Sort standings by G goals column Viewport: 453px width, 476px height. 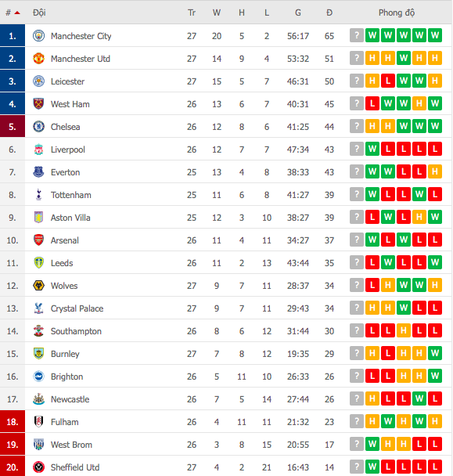298,13
